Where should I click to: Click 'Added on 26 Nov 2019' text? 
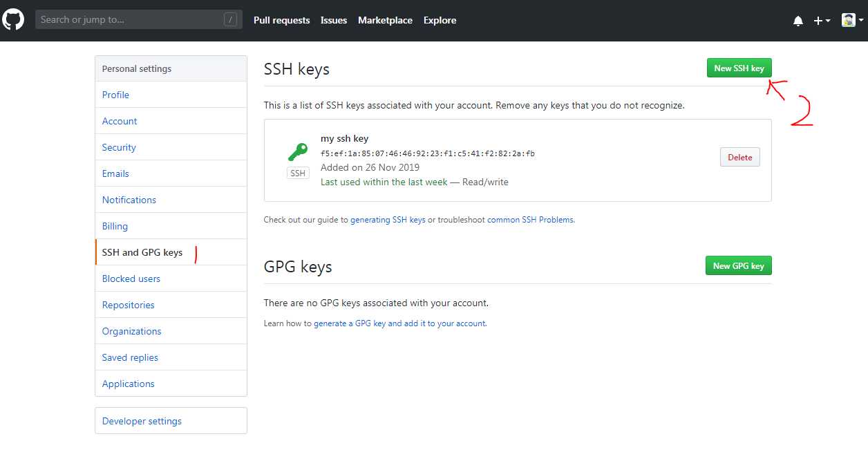pos(370,167)
